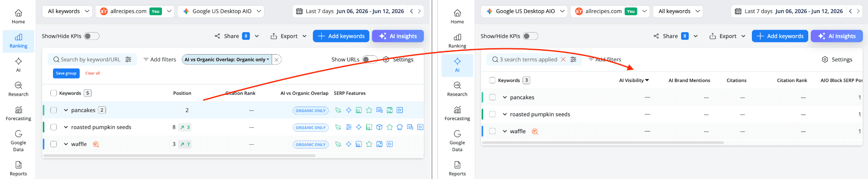Screen dimensions: 868x179
Task: Check the pancakes row in right panel
Action: click(492, 97)
